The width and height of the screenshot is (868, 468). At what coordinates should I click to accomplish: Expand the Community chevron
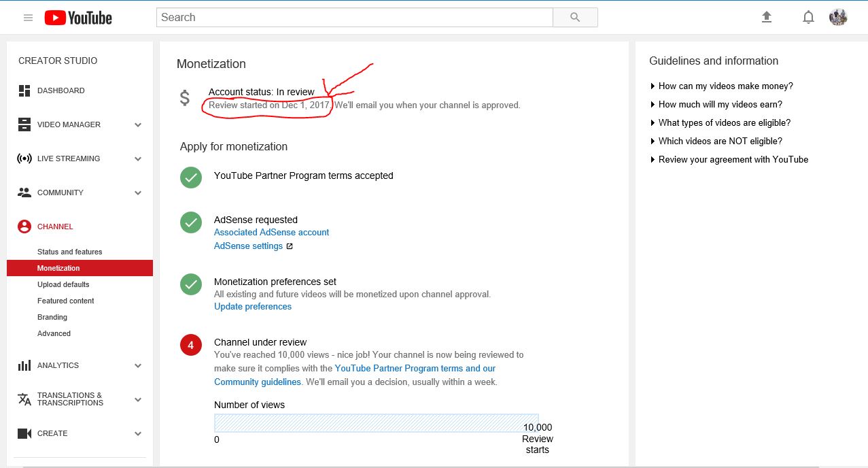[138, 193]
